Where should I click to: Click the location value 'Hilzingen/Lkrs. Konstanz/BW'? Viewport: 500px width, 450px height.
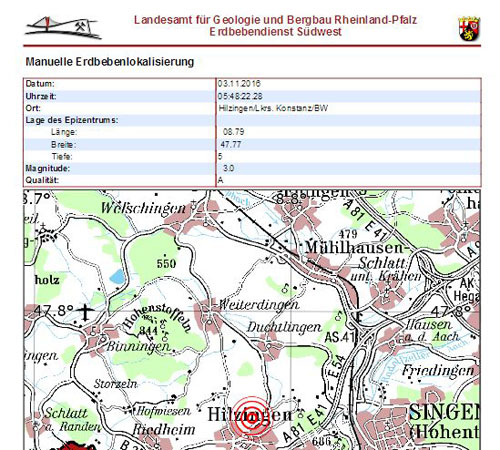(273, 108)
